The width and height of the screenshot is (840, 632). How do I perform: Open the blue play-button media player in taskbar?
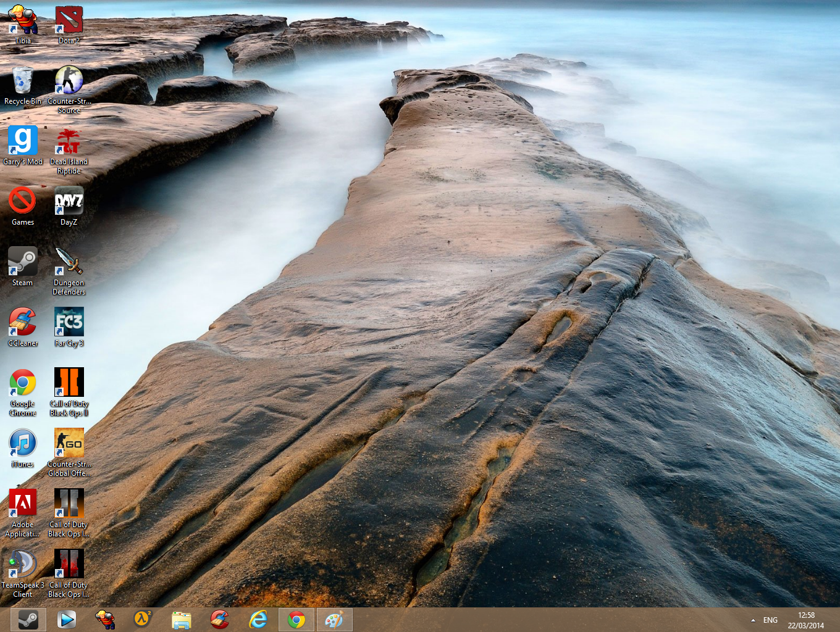[x=67, y=620]
